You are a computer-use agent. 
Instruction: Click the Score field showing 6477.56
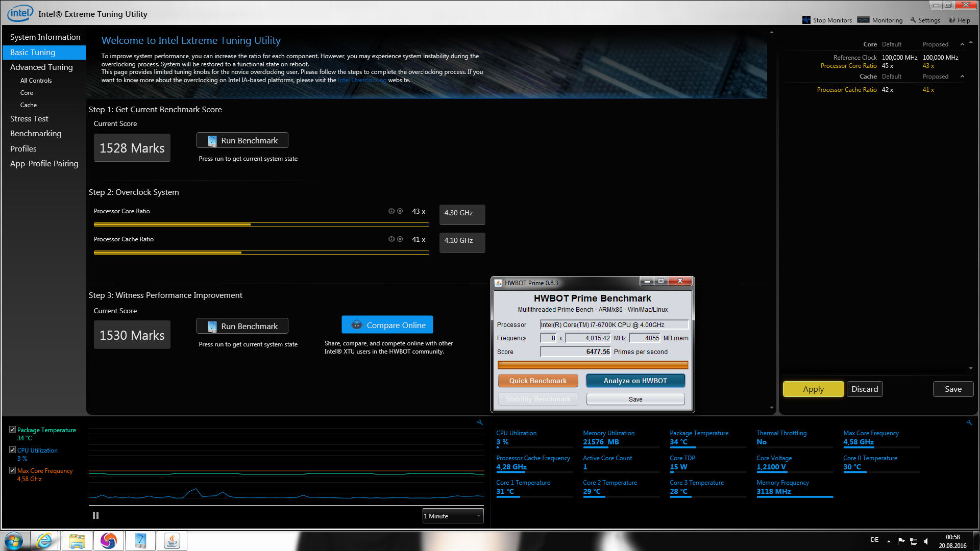tap(576, 352)
